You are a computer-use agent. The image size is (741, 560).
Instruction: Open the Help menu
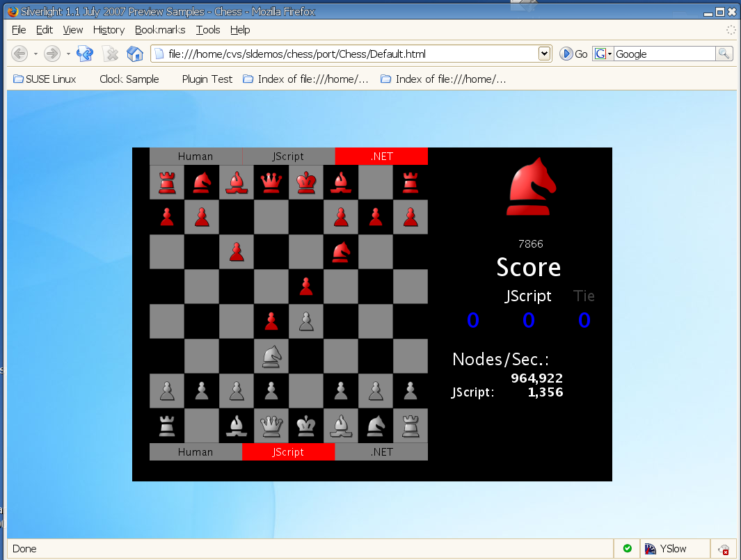(x=240, y=30)
